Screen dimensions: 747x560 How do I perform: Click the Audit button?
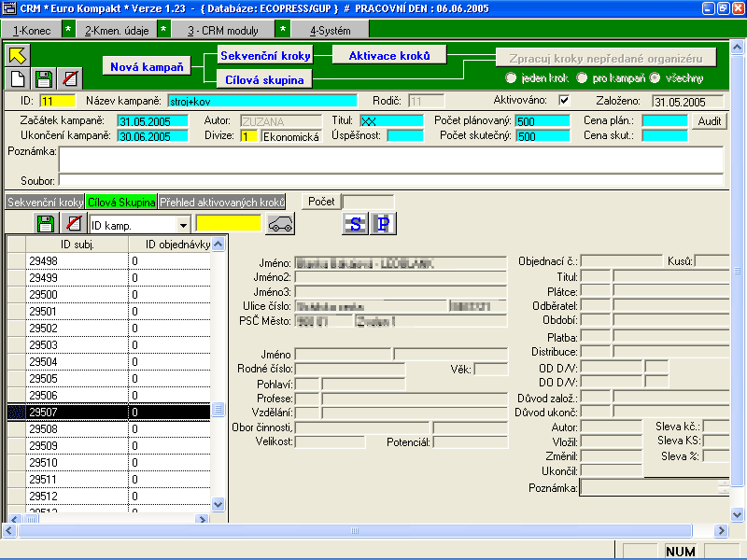708,121
